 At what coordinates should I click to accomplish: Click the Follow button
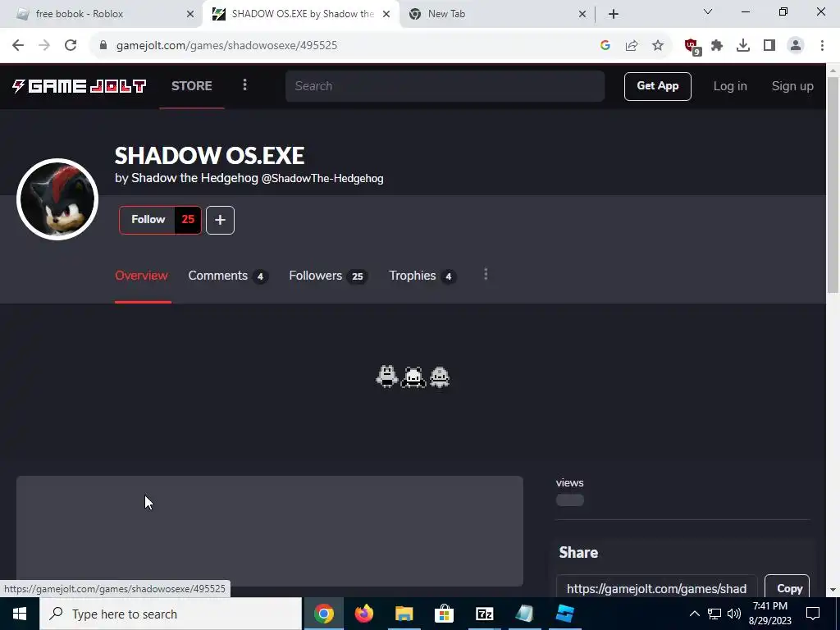148,220
